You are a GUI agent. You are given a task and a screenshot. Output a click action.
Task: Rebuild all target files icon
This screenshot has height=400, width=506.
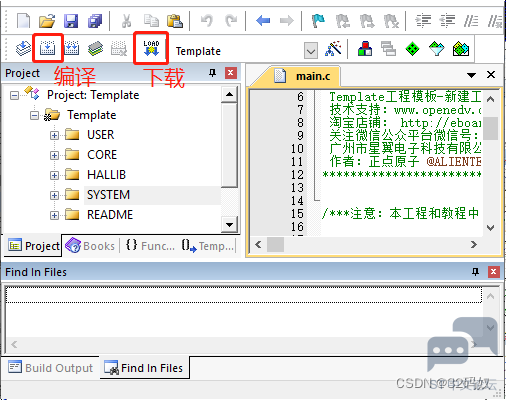point(71,49)
